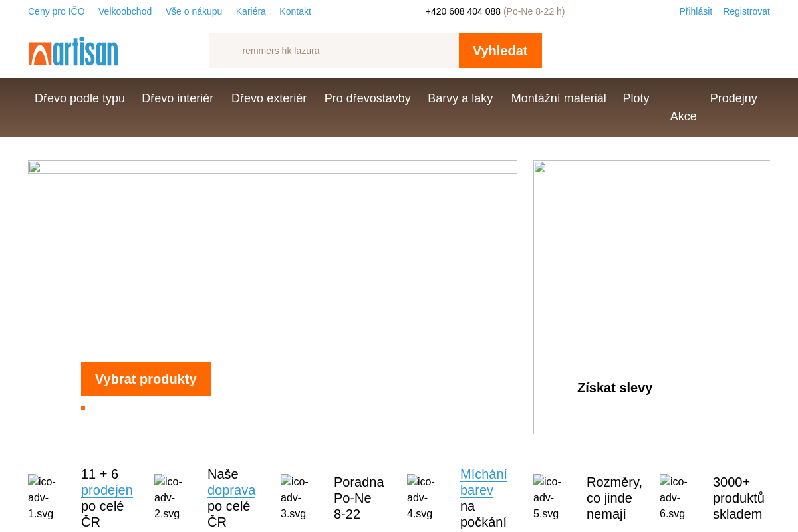The image size is (798, 532).
Task: Click the ico-adv-4 paint mixing icon
Action: point(420,497)
